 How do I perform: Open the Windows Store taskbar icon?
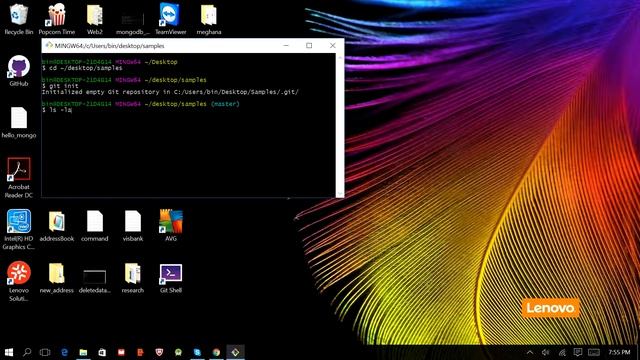click(102, 352)
